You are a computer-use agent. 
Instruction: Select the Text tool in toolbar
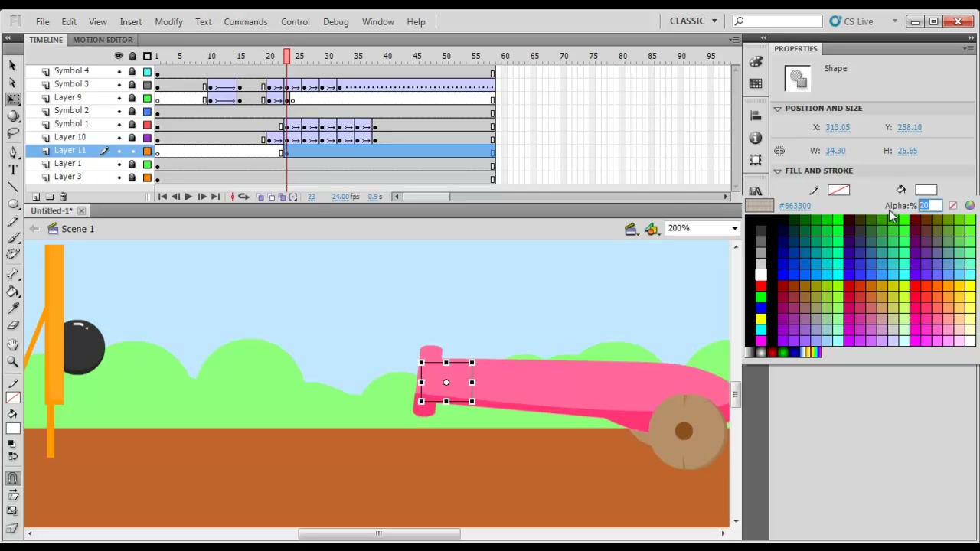coord(13,169)
